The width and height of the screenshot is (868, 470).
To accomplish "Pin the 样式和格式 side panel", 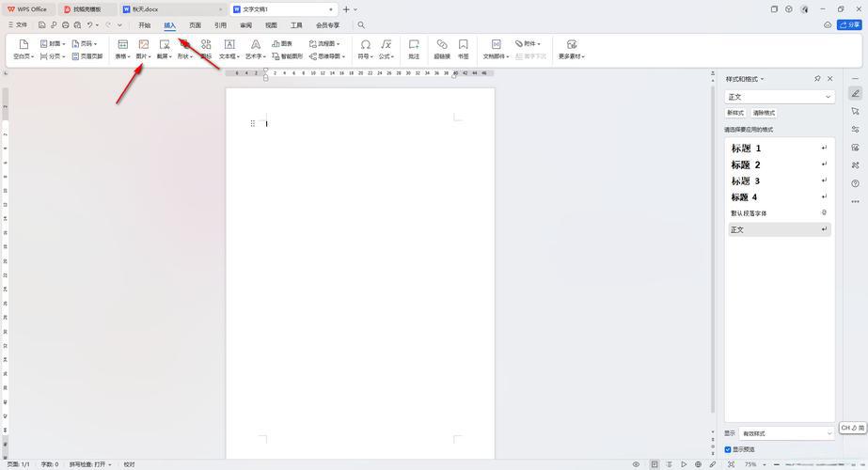I will (817, 79).
